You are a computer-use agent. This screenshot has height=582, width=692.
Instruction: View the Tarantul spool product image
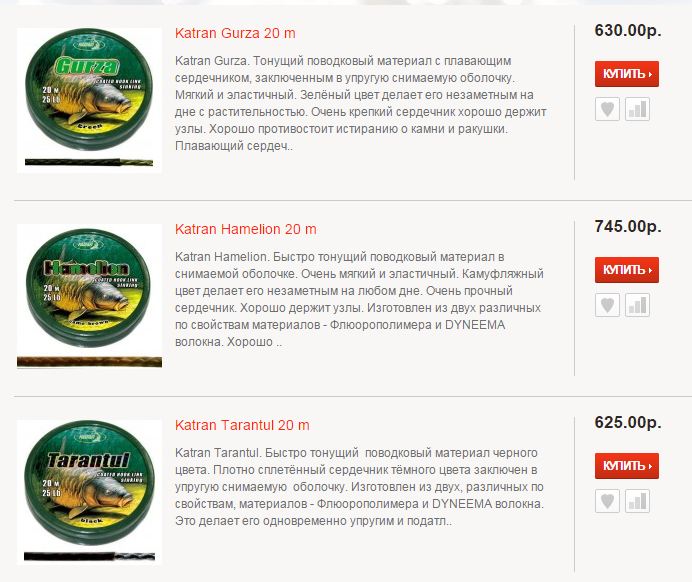(89, 492)
